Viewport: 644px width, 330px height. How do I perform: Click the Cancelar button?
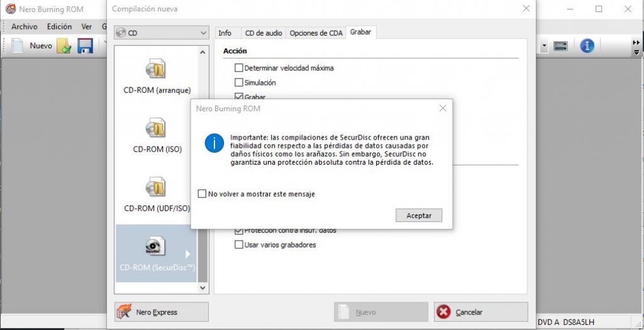click(x=480, y=312)
